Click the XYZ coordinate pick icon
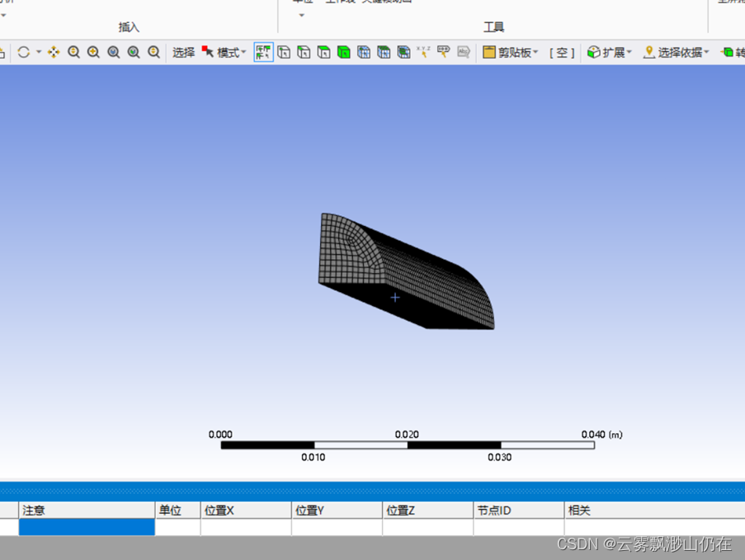Screen dimensions: 745x560 click(x=423, y=52)
